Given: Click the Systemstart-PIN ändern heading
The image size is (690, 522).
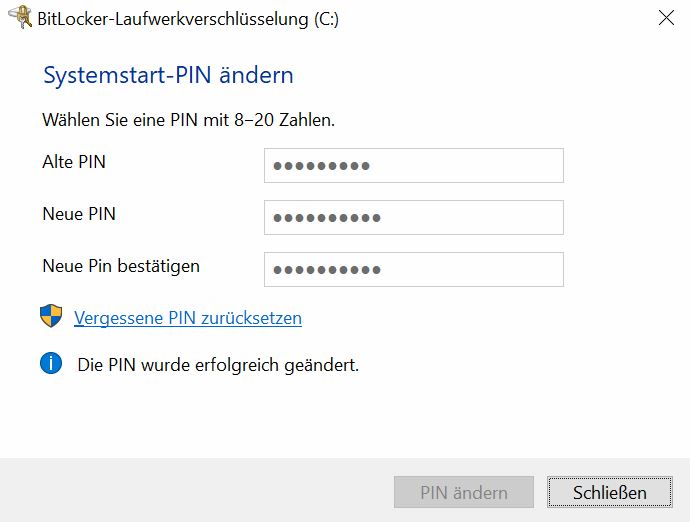Looking at the screenshot, I should tap(168, 75).
